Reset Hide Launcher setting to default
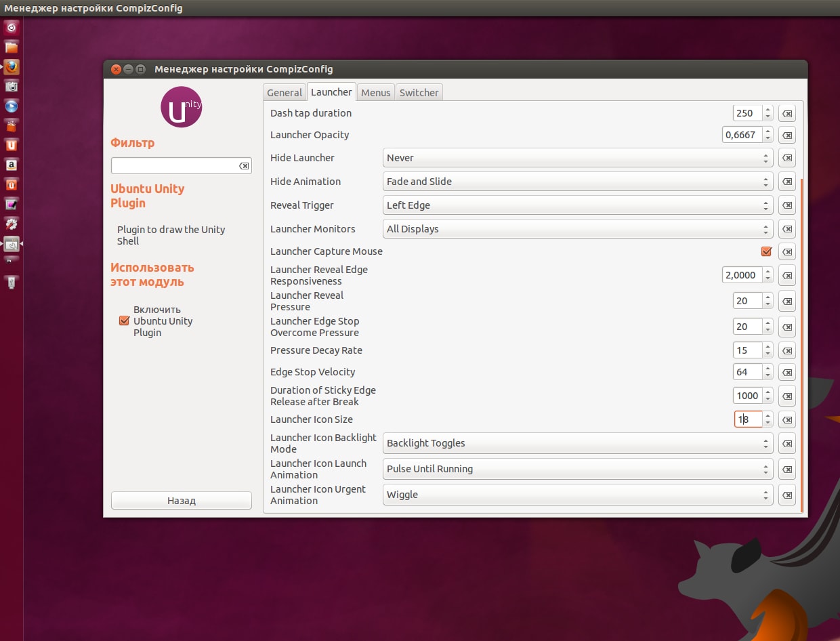 click(x=786, y=158)
